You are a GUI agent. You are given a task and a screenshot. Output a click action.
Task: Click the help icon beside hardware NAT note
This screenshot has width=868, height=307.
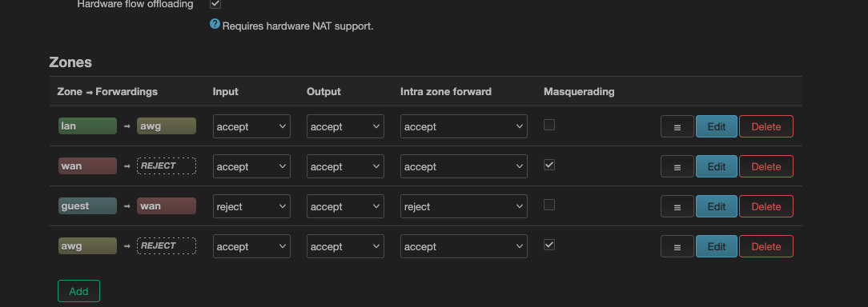tap(215, 24)
